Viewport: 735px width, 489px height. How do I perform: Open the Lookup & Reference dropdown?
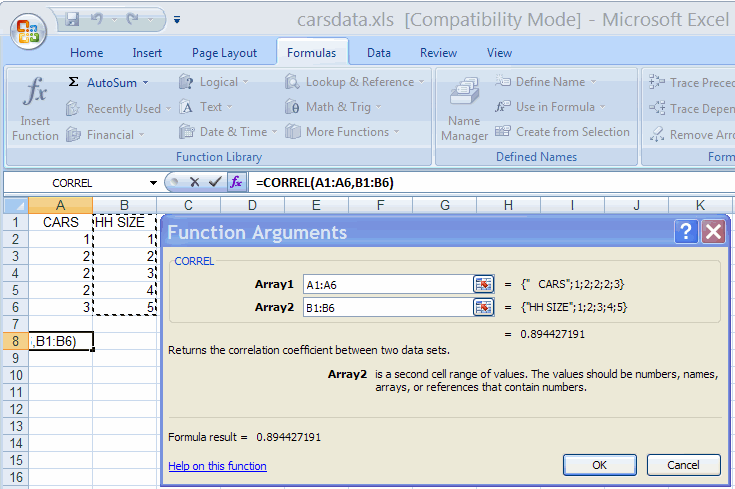click(420, 82)
